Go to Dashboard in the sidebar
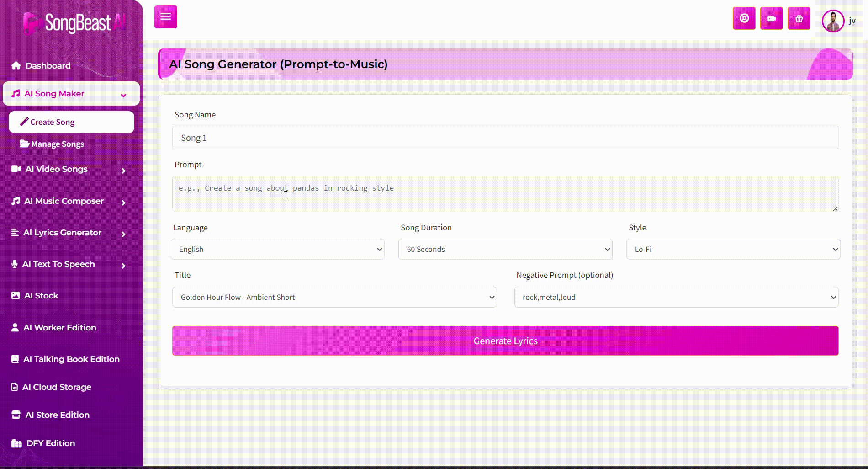The image size is (868, 469). (48, 65)
